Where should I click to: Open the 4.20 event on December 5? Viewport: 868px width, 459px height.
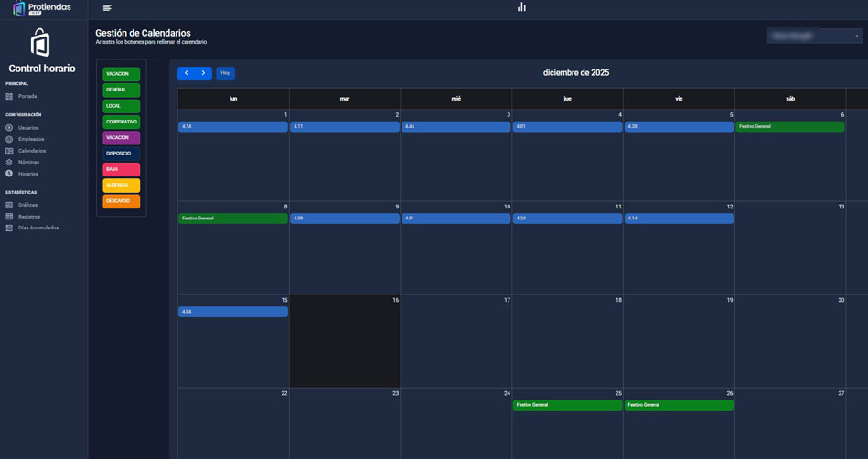[x=680, y=127]
